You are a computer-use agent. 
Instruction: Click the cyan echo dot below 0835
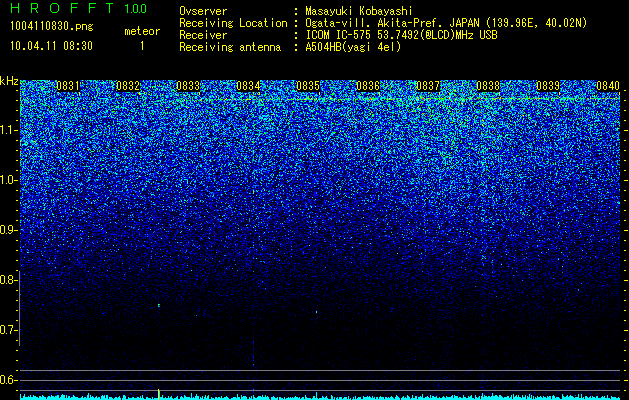316,311
